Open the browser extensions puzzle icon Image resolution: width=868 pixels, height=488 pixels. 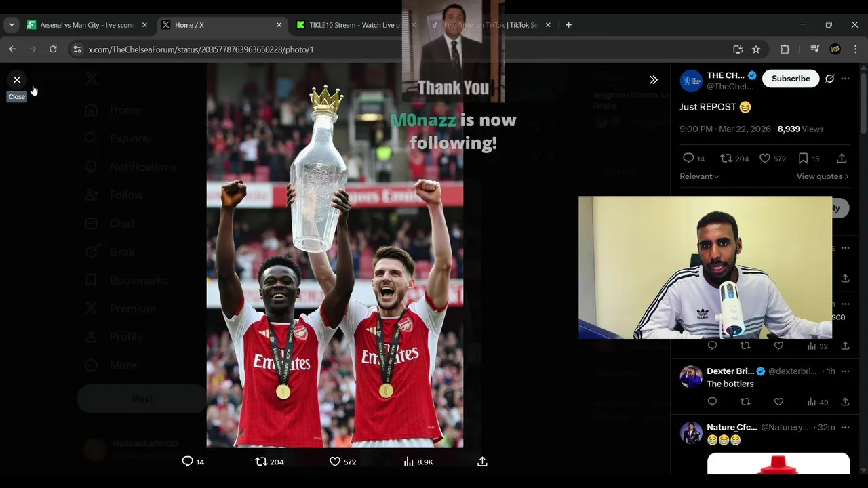(x=785, y=49)
